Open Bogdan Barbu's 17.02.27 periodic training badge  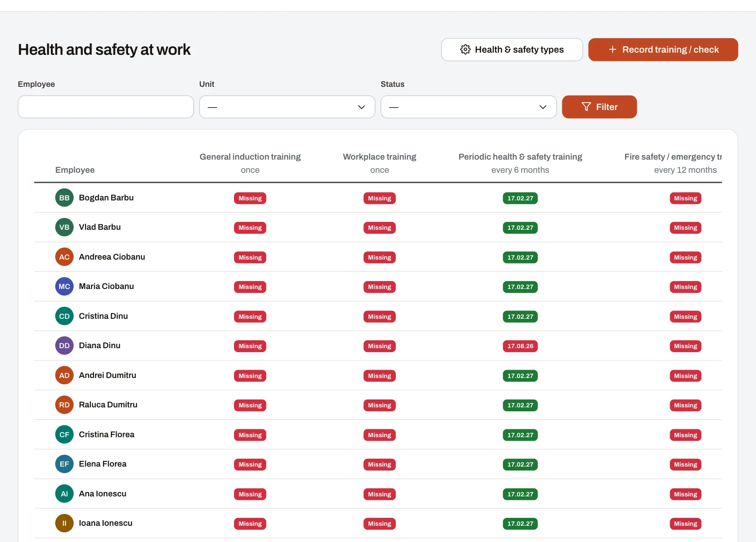(520, 198)
